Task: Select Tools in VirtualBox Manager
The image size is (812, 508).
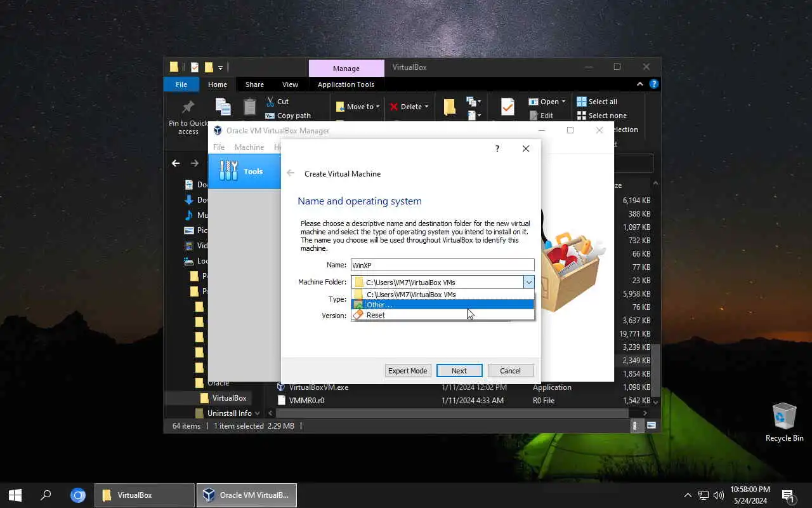Action: pyautogui.click(x=244, y=171)
